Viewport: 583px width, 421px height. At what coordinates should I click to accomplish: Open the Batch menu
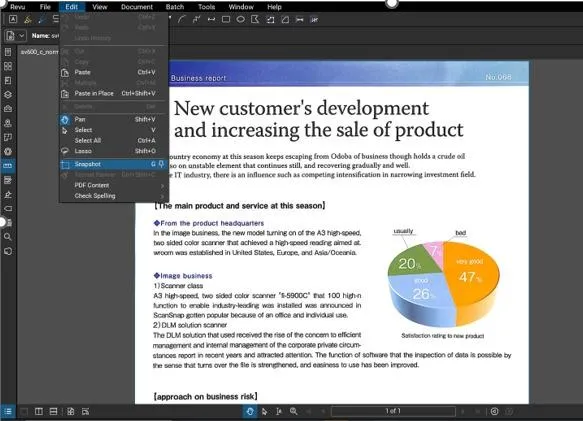pos(175,7)
